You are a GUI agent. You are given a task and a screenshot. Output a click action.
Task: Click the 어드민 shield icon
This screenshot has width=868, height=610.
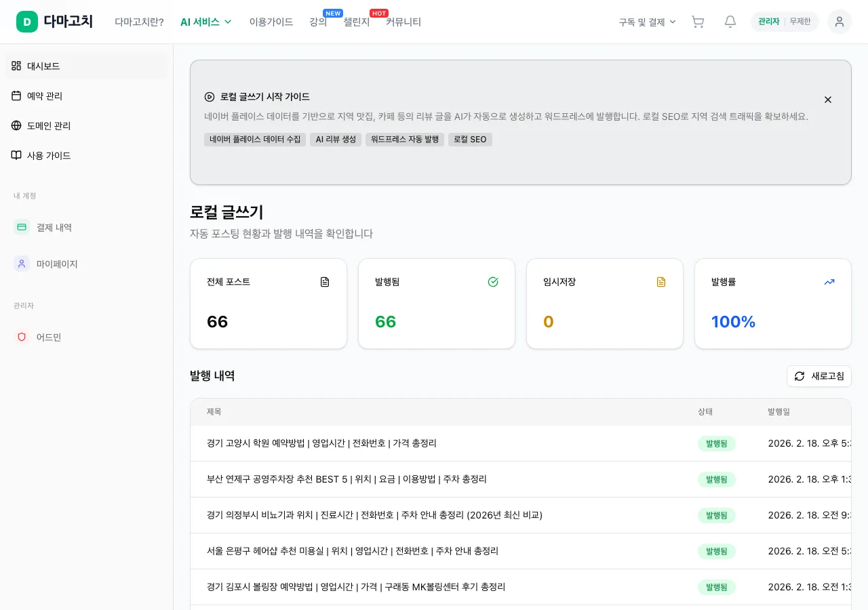click(22, 337)
